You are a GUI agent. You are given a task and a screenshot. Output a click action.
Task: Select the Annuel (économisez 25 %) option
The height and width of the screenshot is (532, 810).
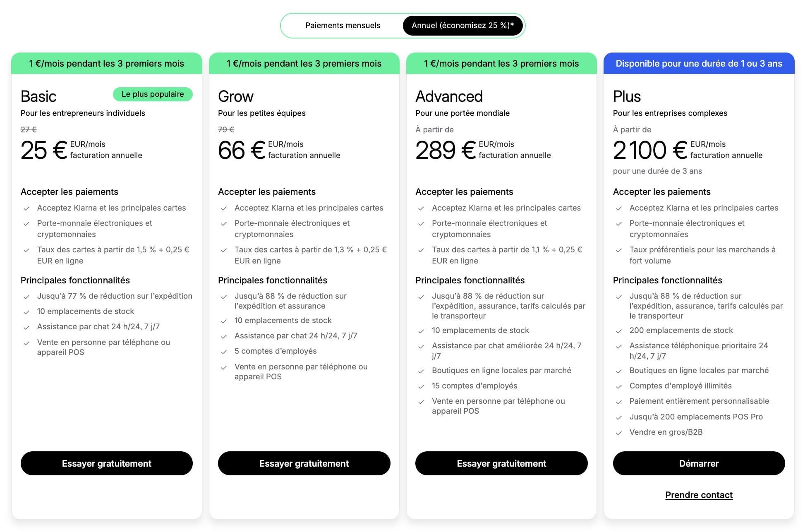tap(463, 25)
